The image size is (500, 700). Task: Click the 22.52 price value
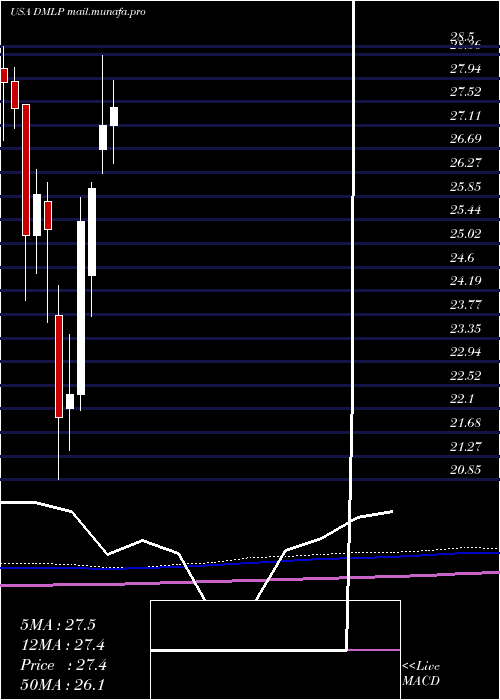pos(465,376)
